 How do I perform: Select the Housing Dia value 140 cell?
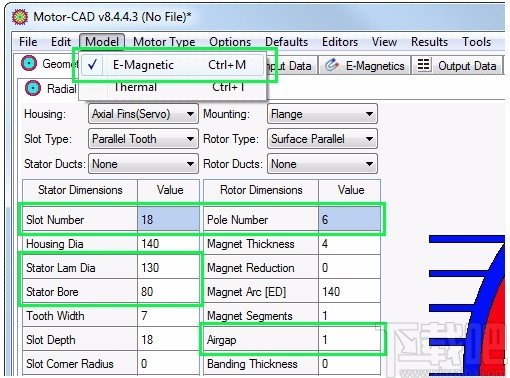point(168,243)
